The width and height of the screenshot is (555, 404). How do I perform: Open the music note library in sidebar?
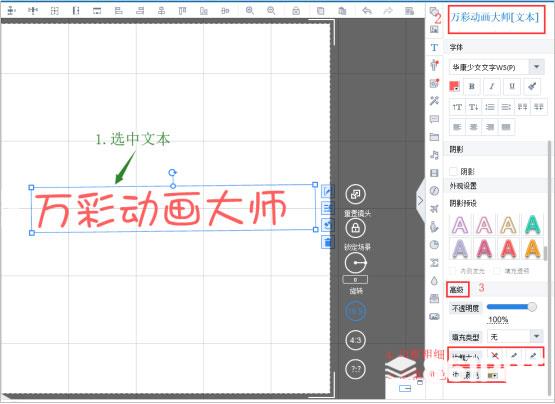434,155
